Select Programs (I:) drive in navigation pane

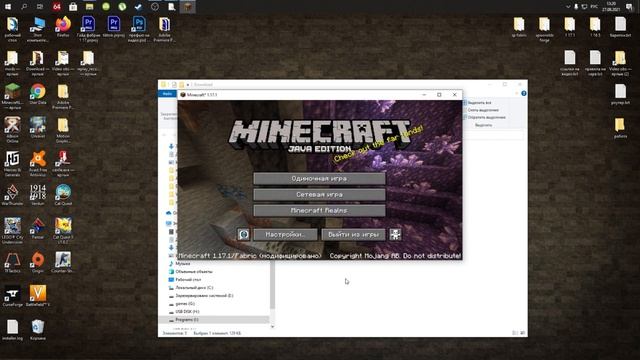pos(214,320)
